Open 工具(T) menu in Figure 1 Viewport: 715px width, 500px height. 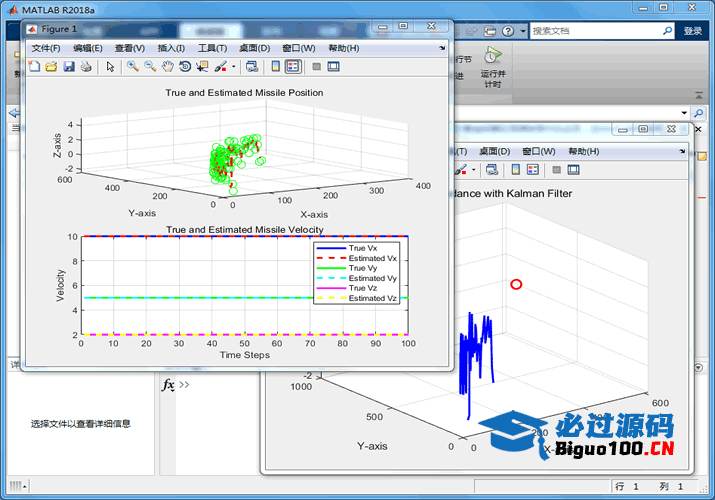coord(212,48)
